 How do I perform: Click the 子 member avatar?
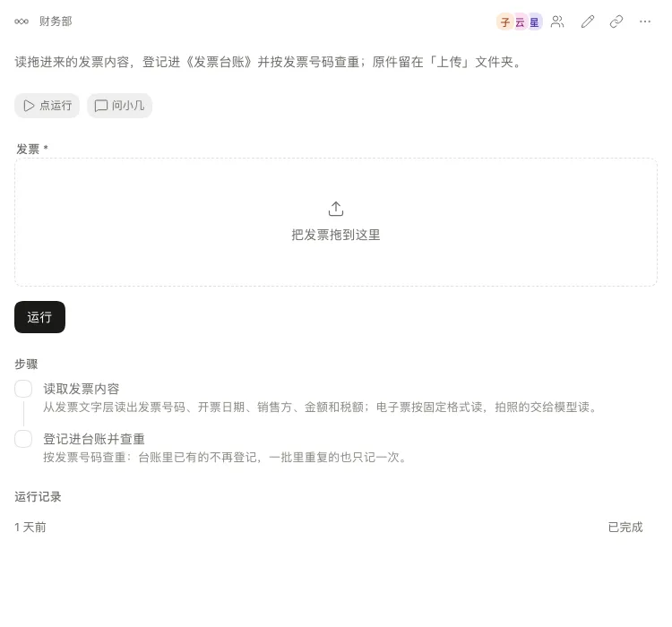coord(505,21)
